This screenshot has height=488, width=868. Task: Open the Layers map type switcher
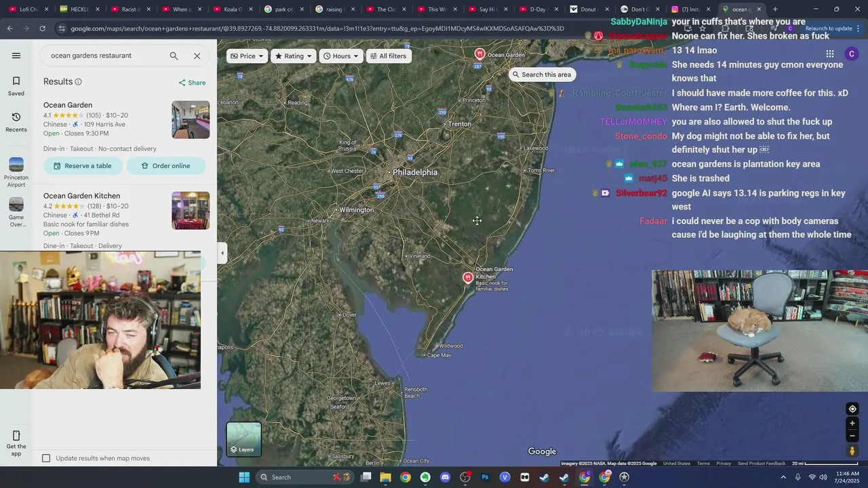tap(243, 439)
